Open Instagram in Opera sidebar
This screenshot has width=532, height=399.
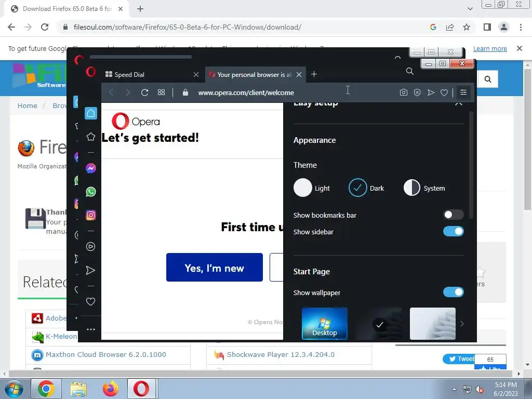click(x=90, y=215)
